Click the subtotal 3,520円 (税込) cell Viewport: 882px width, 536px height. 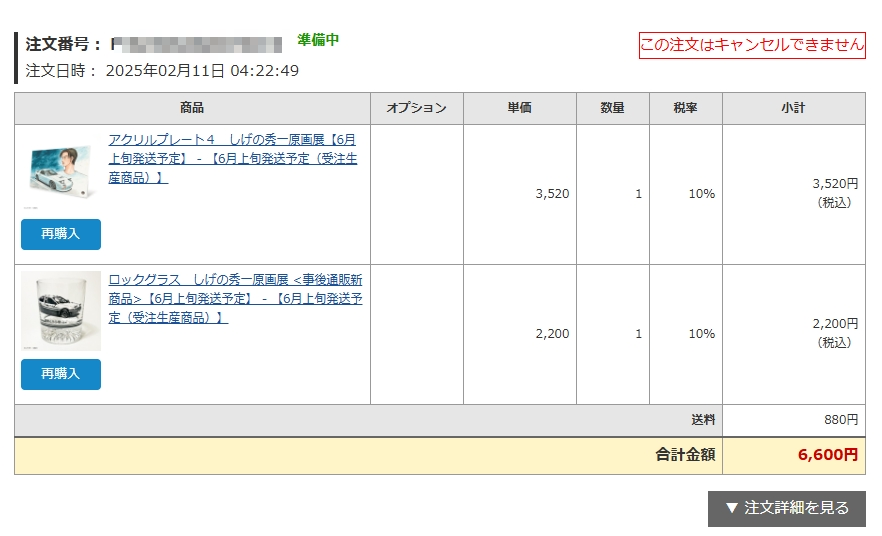pos(794,194)
